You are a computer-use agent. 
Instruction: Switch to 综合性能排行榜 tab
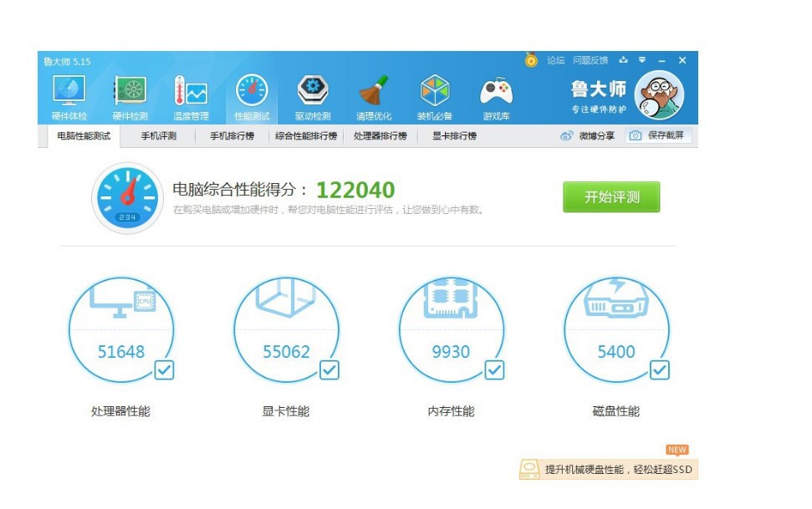(x=306, y=136)
